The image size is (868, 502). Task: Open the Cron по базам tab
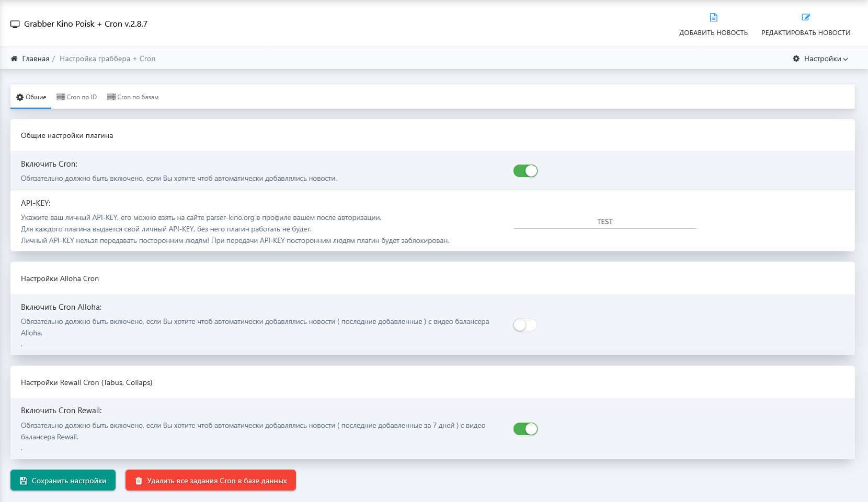(x=133, y=97)
